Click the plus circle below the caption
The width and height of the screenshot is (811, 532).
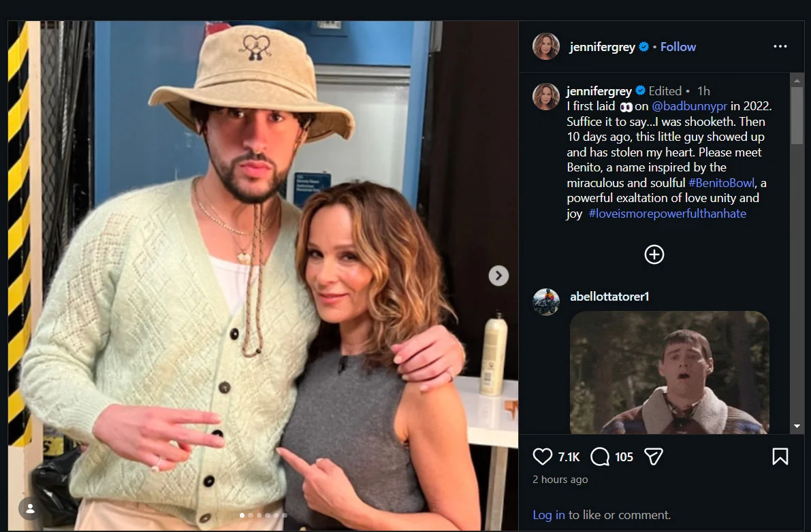click(x=654, y=254)
